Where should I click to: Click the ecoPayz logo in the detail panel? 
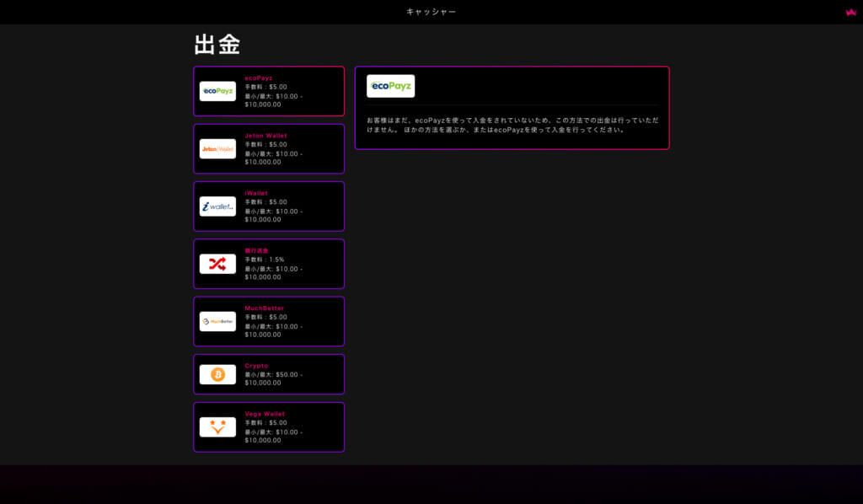(391, 86)
